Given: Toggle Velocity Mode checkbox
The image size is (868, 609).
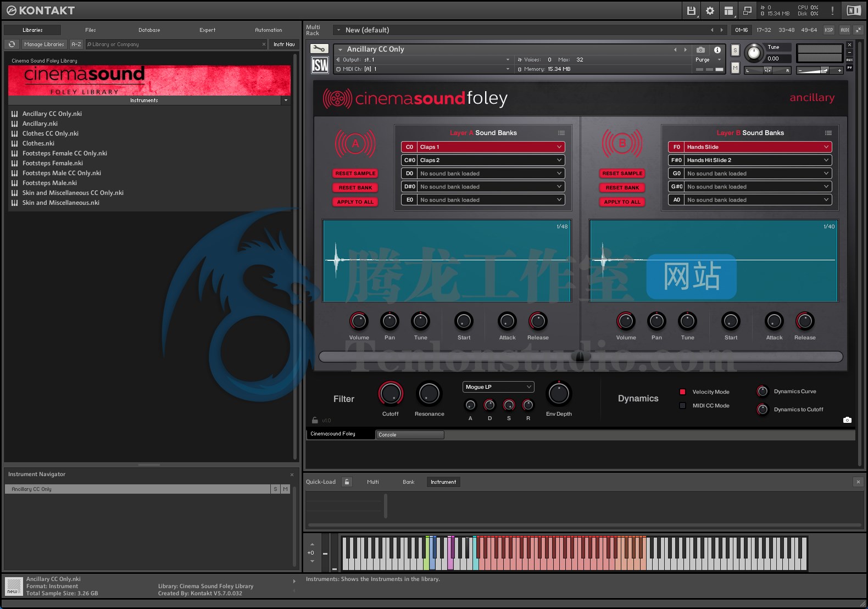Looking at the screenshot, I should pos(682,392).
